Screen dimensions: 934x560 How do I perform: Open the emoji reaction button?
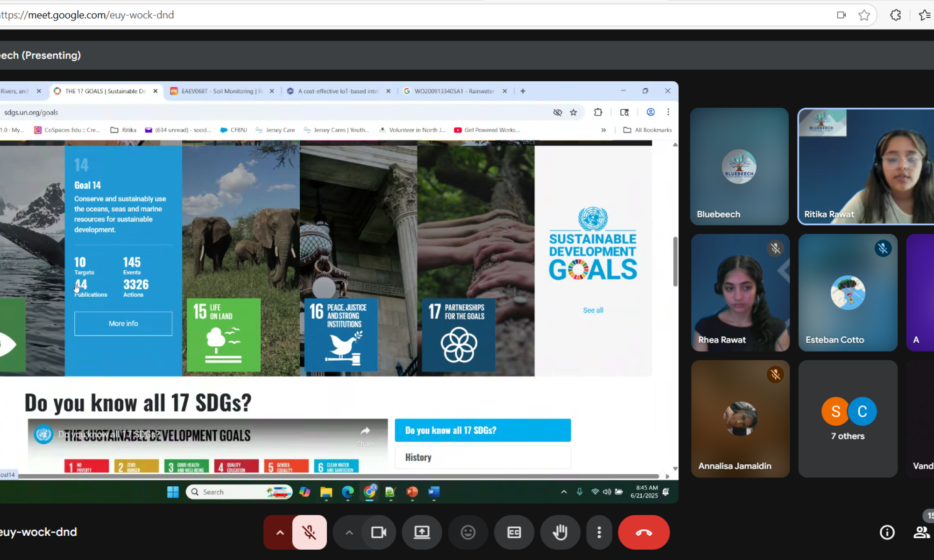(x=468, y=532)
